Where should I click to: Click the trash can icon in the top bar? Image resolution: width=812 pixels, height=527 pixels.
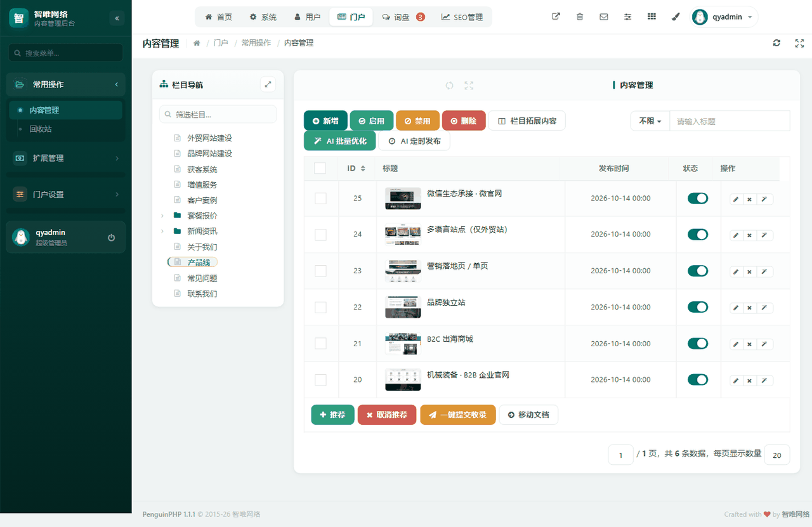point(580,17)
